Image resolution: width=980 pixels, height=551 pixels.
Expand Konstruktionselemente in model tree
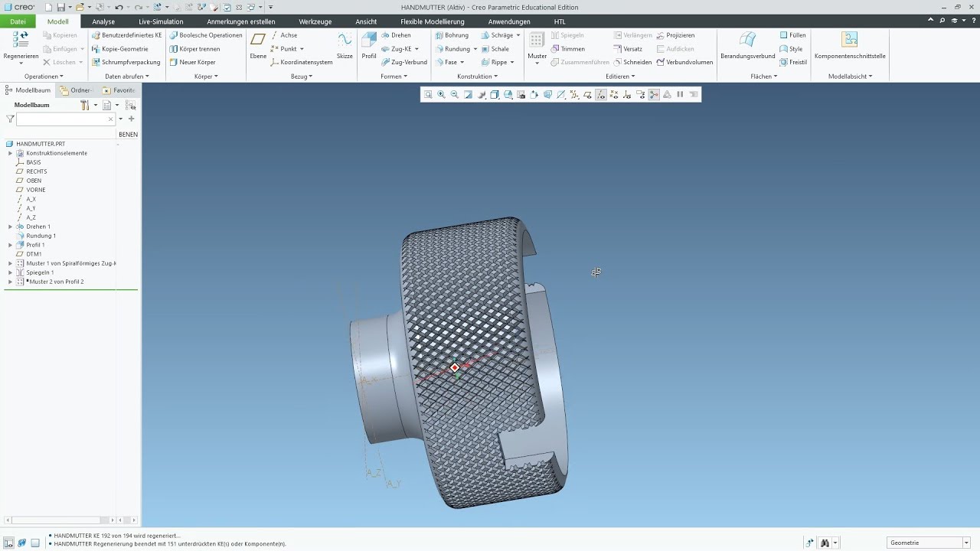click(10, 153)
